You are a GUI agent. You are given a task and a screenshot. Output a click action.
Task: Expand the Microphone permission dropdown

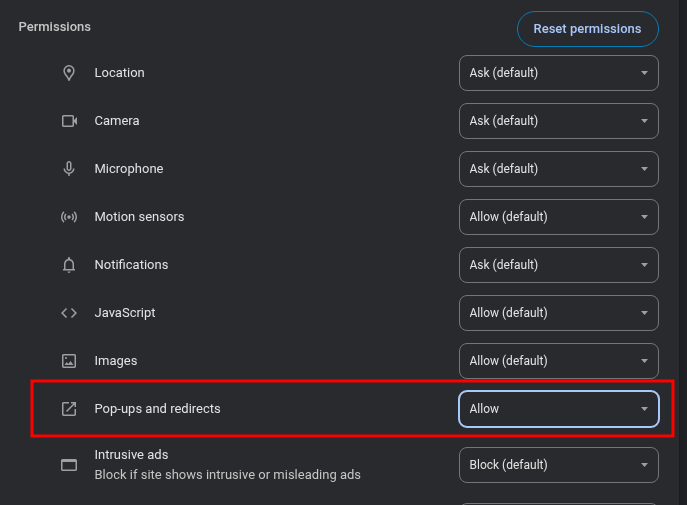tap(558, 169)
